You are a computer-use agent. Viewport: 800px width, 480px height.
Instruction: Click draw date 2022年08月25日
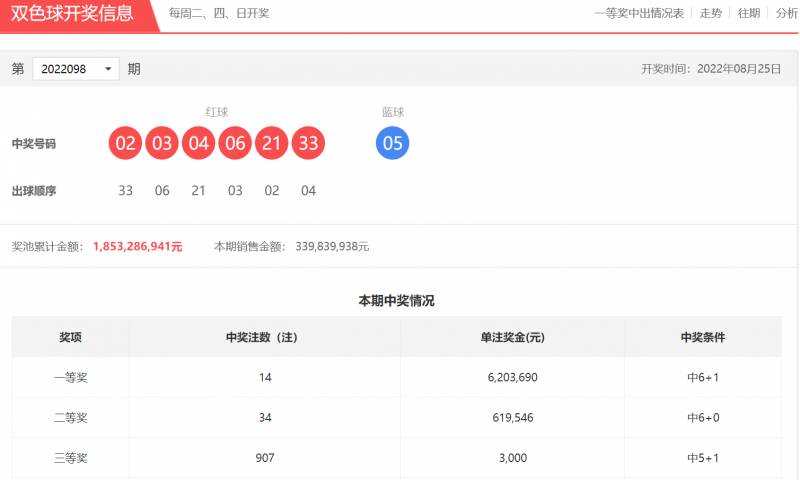pyautogui.click(x=739, y=69)
